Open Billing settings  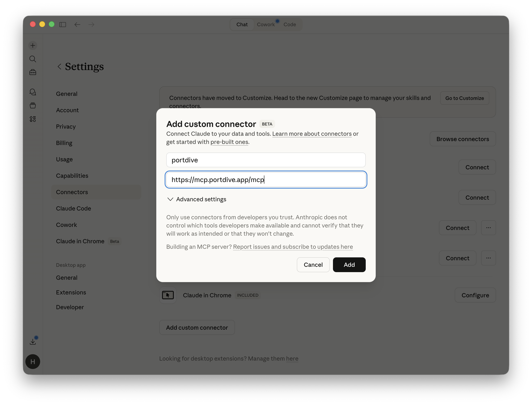point(96,143)
